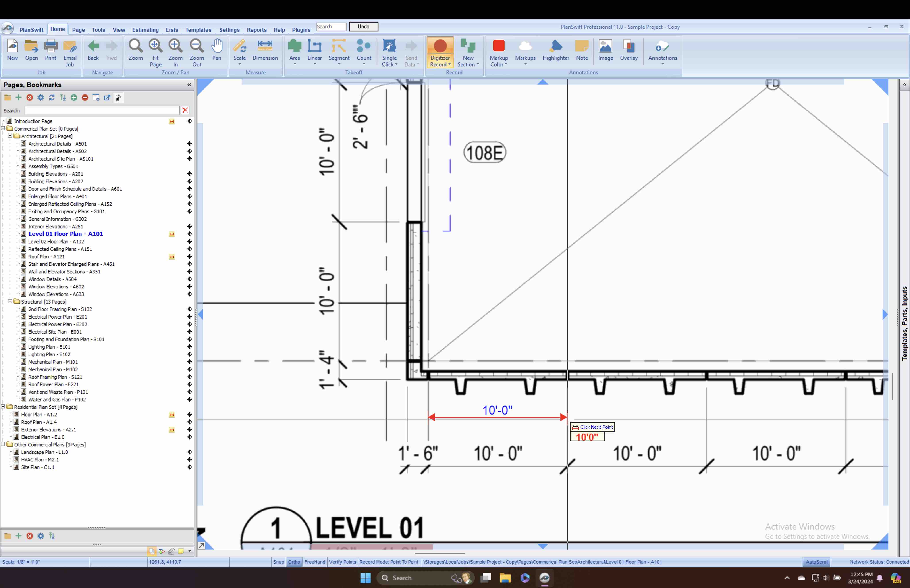Toggle Snap in the status bar

(x=278, y=562)
